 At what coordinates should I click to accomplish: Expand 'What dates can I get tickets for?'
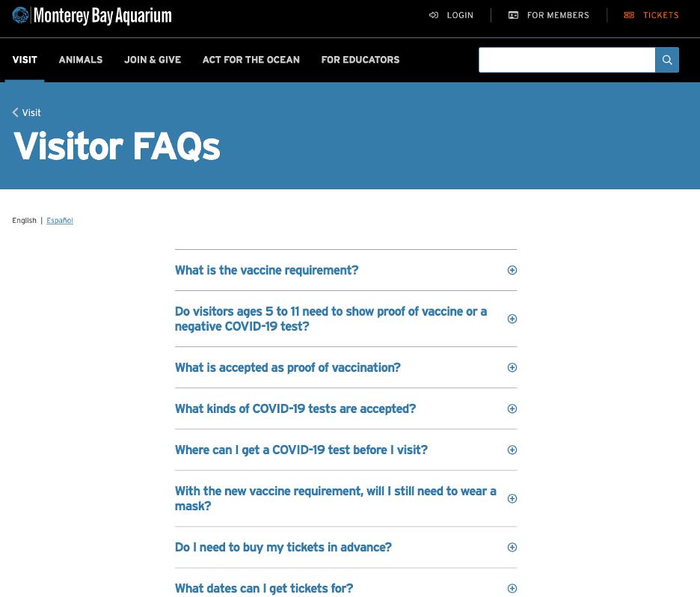(264, 588)
